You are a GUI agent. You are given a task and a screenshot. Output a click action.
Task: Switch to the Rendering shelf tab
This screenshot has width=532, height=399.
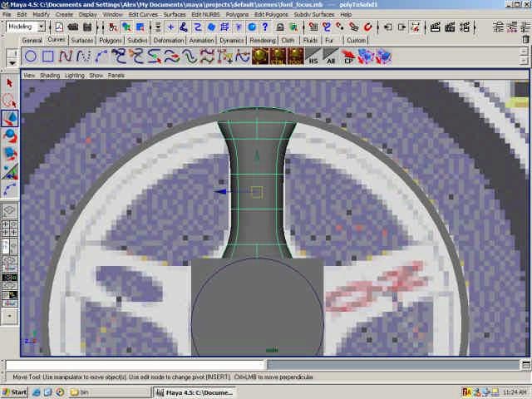point(263,40)
